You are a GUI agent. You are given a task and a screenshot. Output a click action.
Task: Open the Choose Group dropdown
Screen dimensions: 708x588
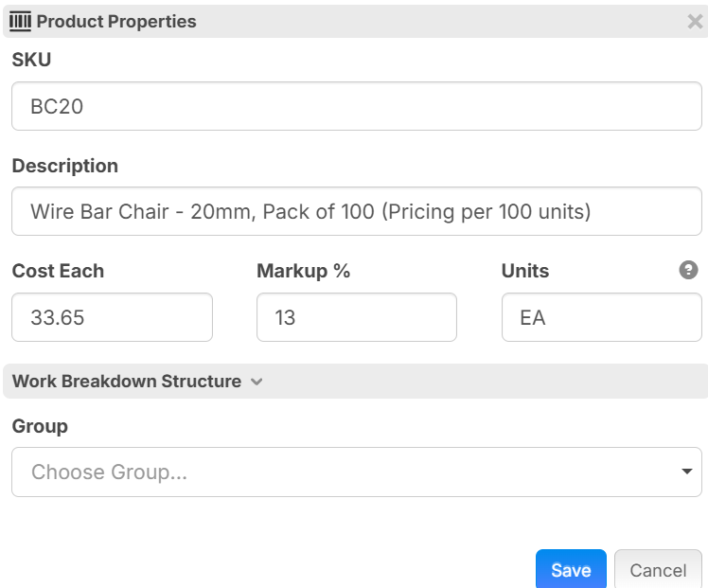356,472
